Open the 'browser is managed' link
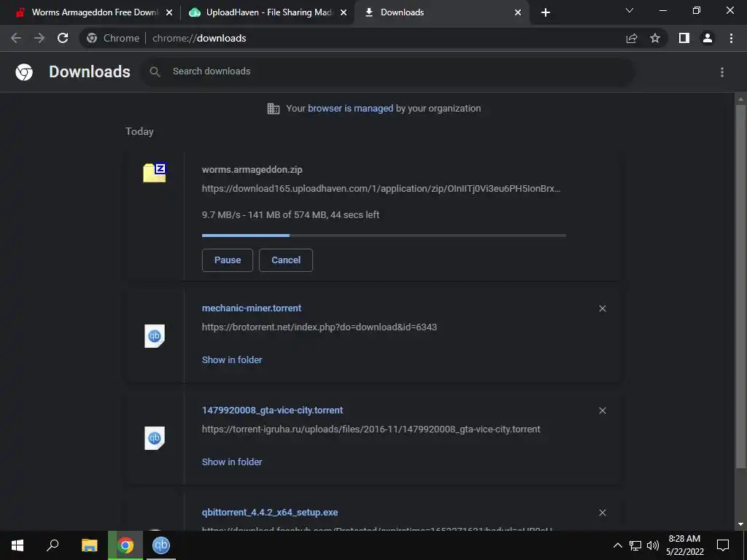 pos(351,109)
